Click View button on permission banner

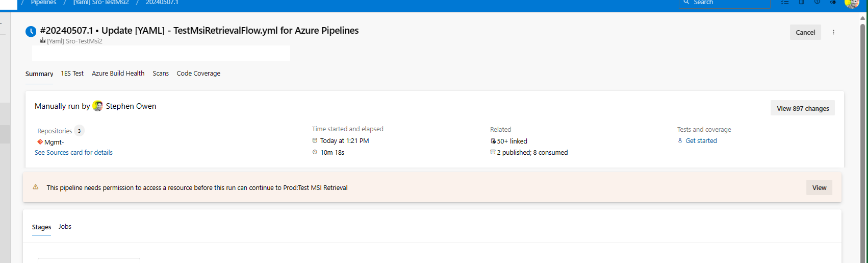(x=819, y=187)
